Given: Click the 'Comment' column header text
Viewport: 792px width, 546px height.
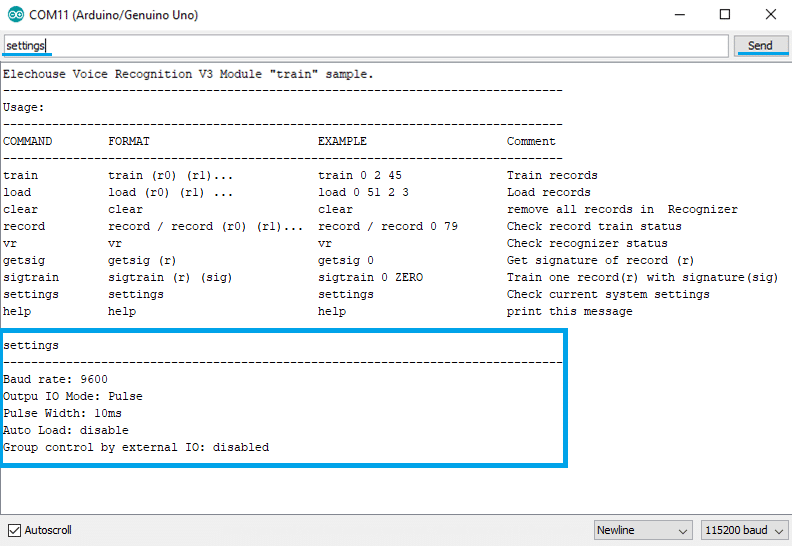Looking at the screenshot, I should pyautogui.click(x=531, y=141).
